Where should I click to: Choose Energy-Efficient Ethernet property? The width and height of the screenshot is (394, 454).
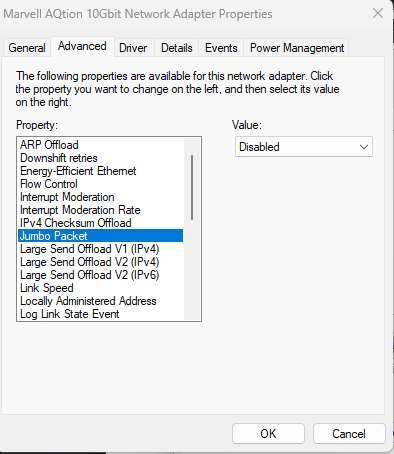[x=100, y=171]
